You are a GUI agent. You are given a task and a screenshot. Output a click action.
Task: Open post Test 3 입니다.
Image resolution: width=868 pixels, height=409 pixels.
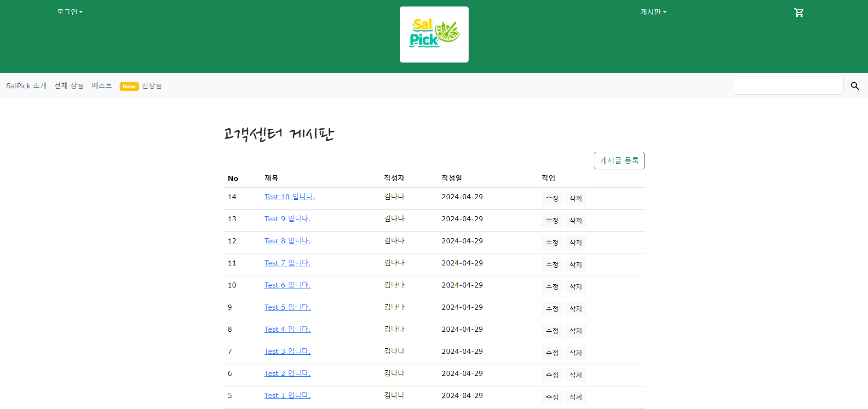[x=287, y=351]
